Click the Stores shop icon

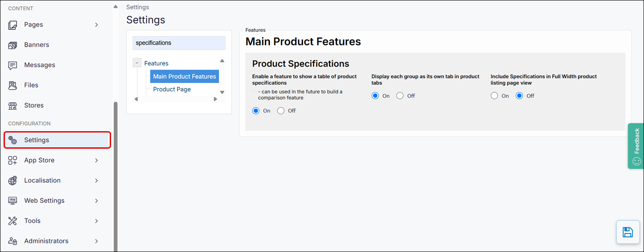click(x=13, y=106)
